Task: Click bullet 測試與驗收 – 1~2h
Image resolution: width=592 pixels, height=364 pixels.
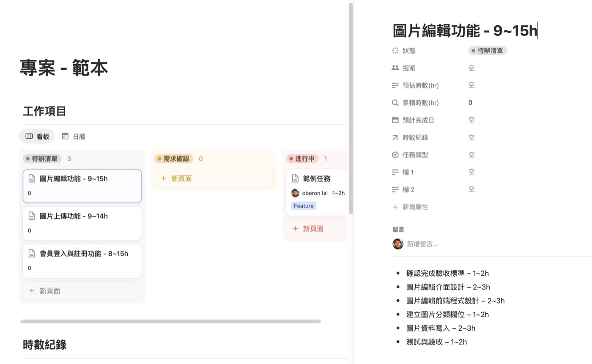Action: (436, 342)
